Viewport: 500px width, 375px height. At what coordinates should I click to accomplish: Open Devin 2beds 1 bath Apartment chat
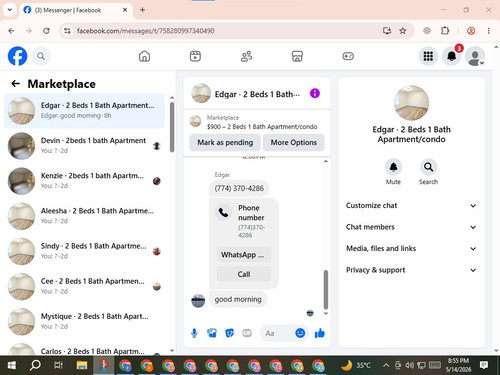[84, 146]
